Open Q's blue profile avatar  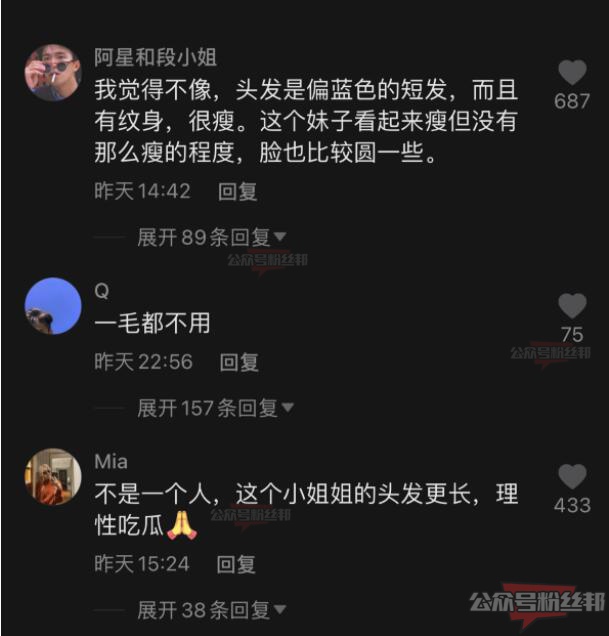click(x=53, y=306)
